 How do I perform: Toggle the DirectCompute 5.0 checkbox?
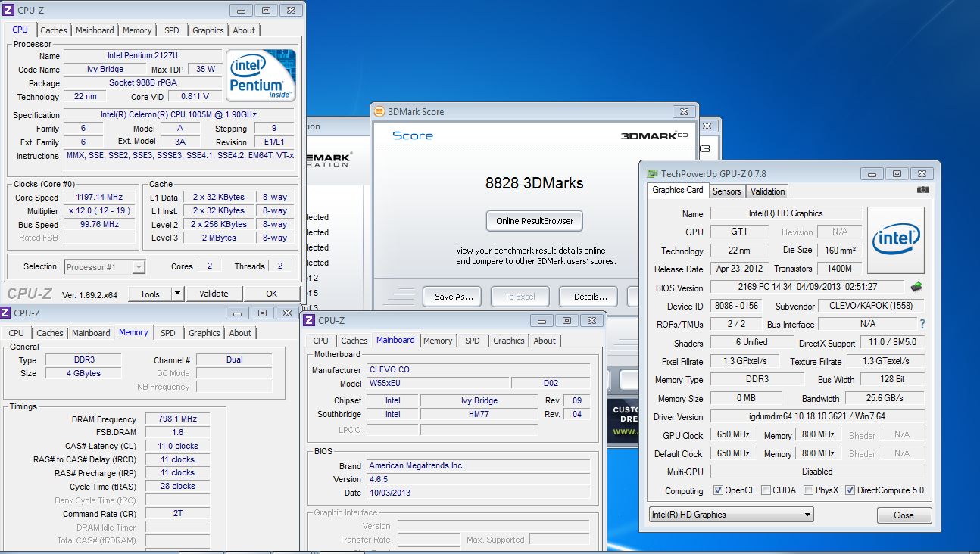pos(850,490)
